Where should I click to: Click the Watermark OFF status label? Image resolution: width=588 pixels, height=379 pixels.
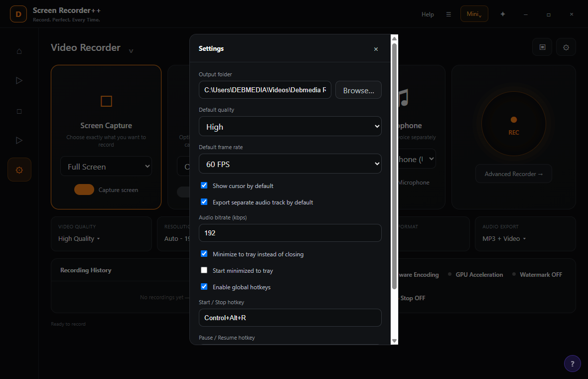coord(541,275)
